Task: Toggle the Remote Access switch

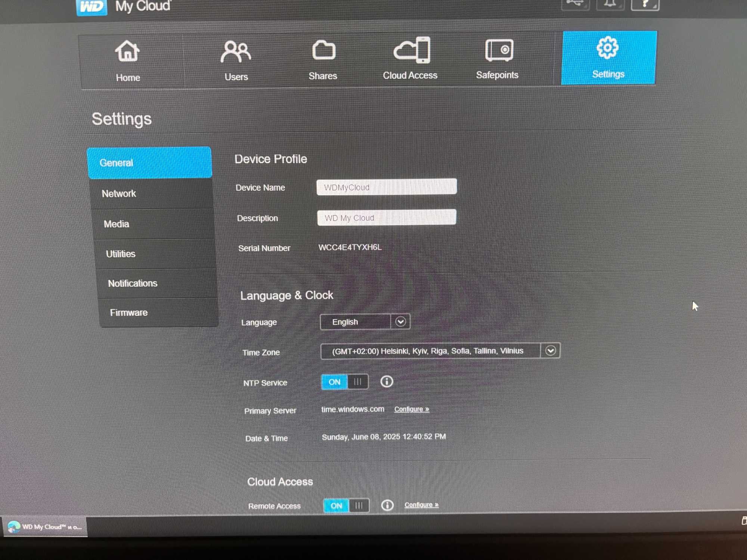Action: [347, 506]
